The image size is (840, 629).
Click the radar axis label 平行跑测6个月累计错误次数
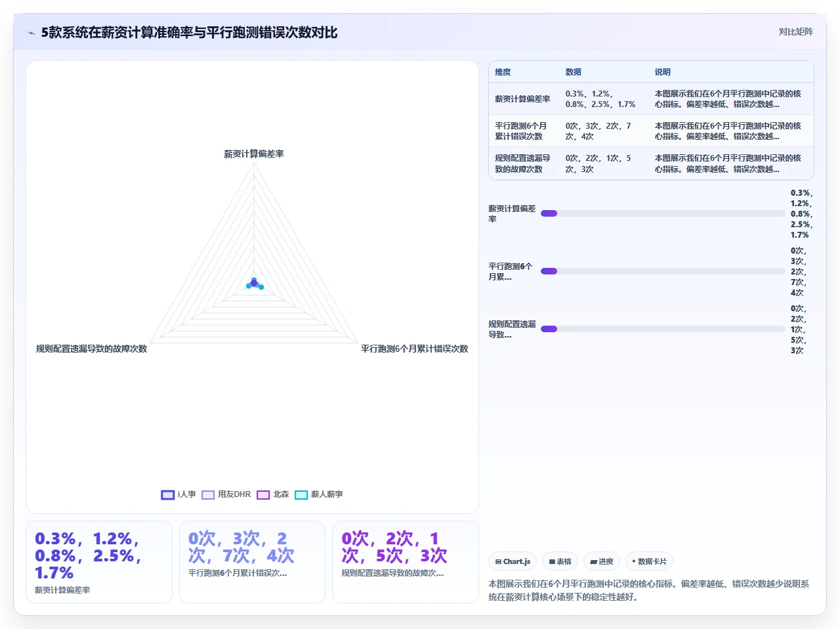point(415,349)
